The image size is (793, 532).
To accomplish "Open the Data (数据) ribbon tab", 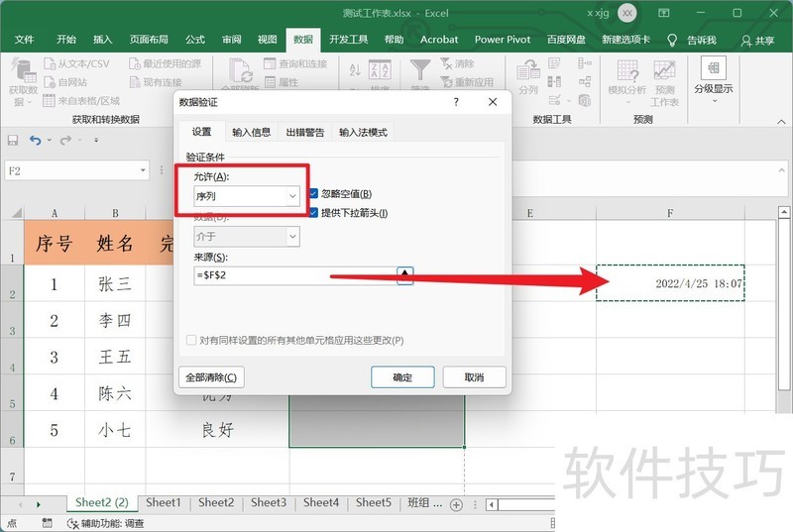I will [x=303, y=40].
